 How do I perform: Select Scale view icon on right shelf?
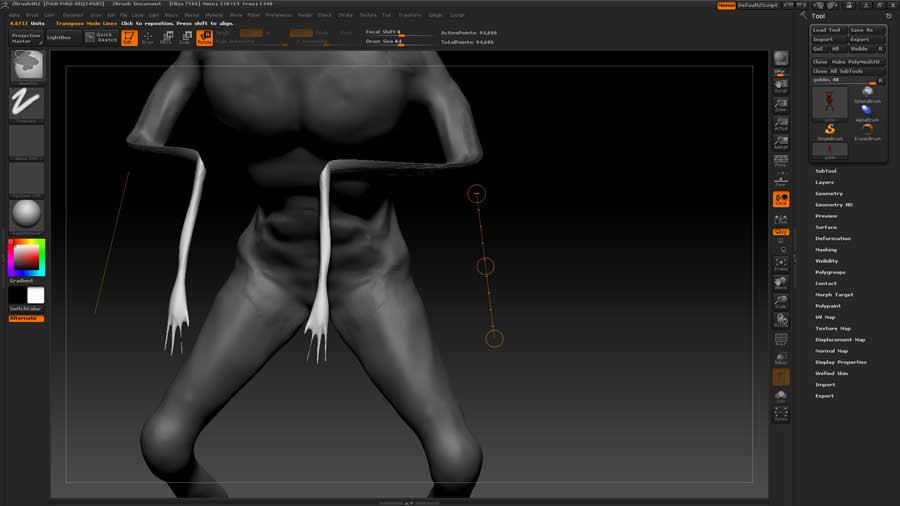[x=781, y=302]
